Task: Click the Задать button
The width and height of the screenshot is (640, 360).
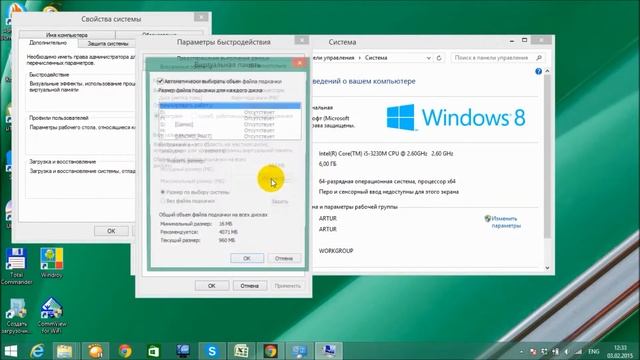Action: [280, 202]
